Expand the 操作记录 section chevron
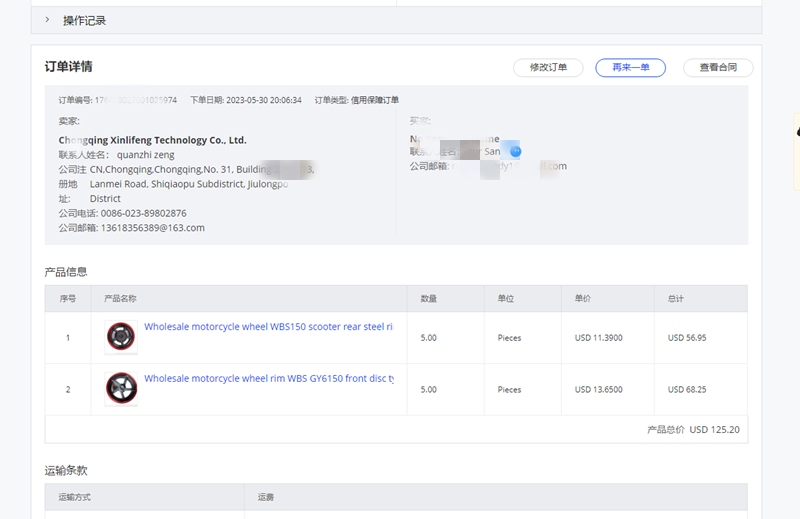Screen dimensions: 800x519 coord(47,20)
